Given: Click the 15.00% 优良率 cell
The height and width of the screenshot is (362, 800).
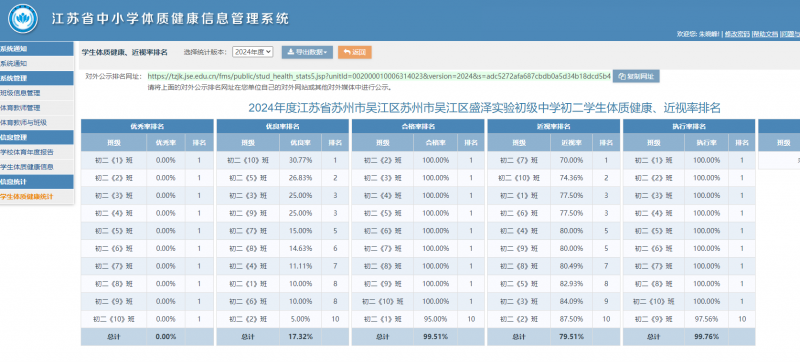Looking at the screenshot, I should (301, 231).
